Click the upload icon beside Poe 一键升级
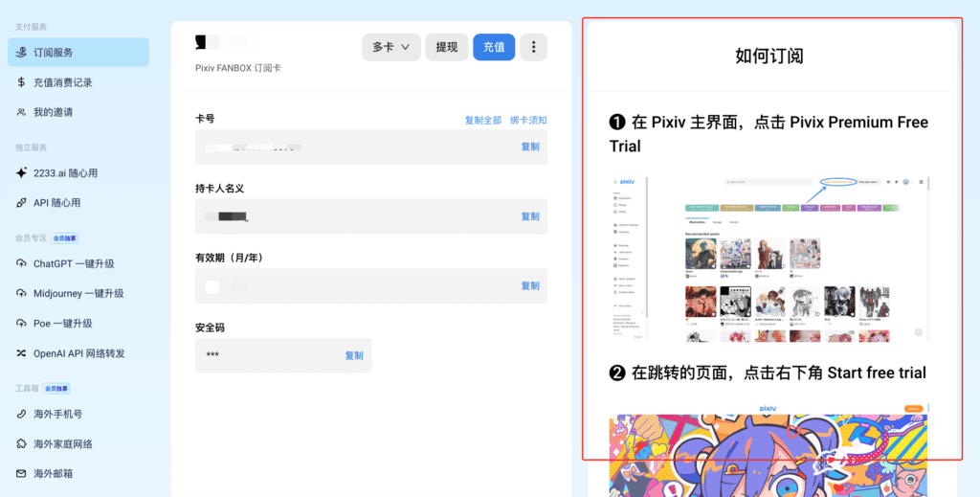The width and height of the screenshot is (980, 497). (21, 324)
